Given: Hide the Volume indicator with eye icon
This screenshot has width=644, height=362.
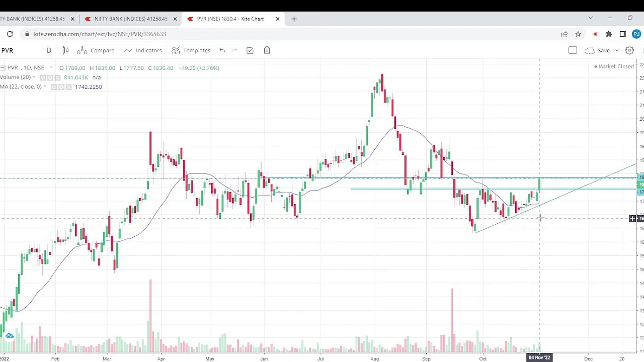Looking at the screenshot, I should pyautogui.click(x=43, y=77).
